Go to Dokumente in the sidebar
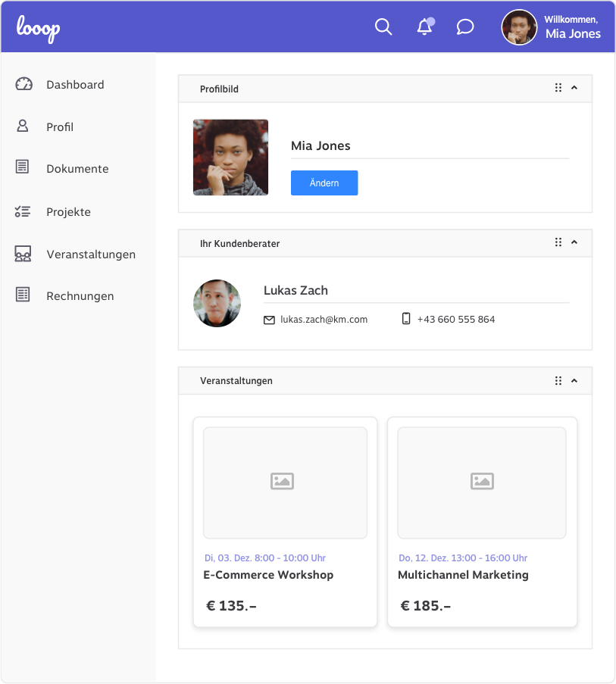 77,169
